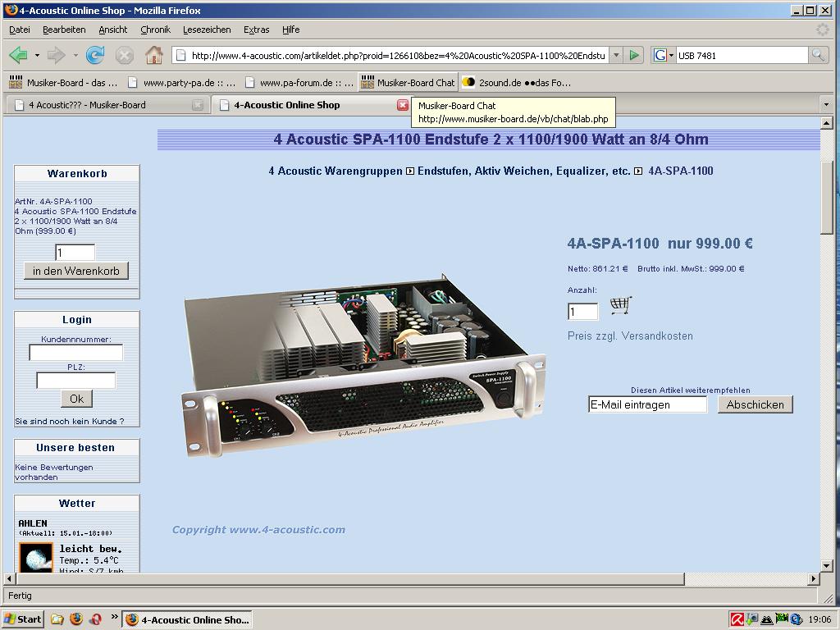Image resolution: width=840 pixels, height=630 pixels.
Task: Click the 'in den Warenkorb' button
Action: (76, 271)
